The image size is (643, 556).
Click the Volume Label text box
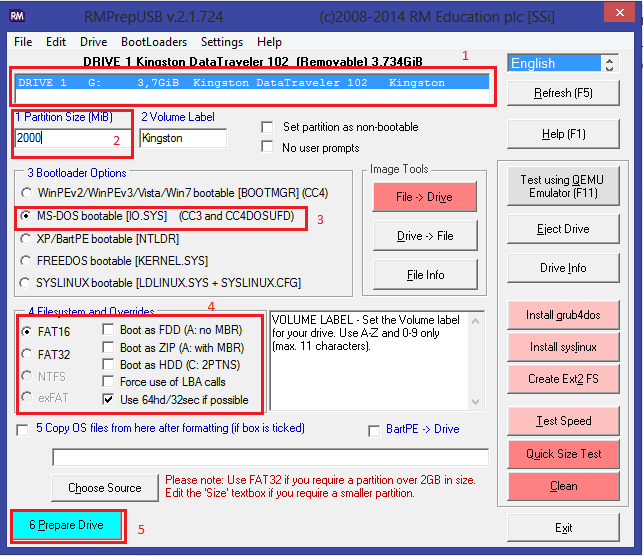click(x=183, y=138)
